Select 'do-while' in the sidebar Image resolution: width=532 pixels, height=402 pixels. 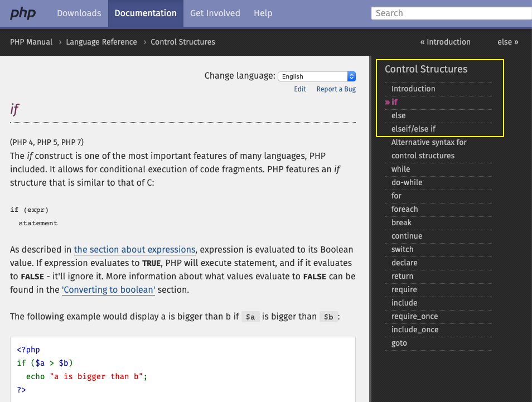pyautogui.click(x=407, y=182)
